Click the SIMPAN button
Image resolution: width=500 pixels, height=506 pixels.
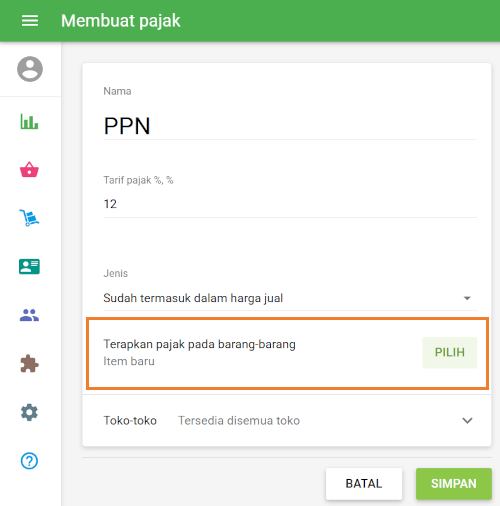[454, 484]
